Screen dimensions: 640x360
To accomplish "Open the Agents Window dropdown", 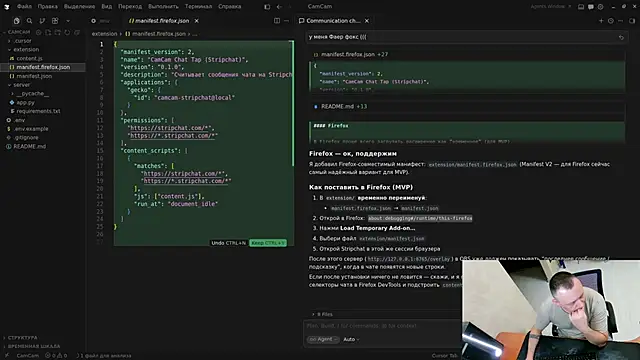I will point(551,7).
